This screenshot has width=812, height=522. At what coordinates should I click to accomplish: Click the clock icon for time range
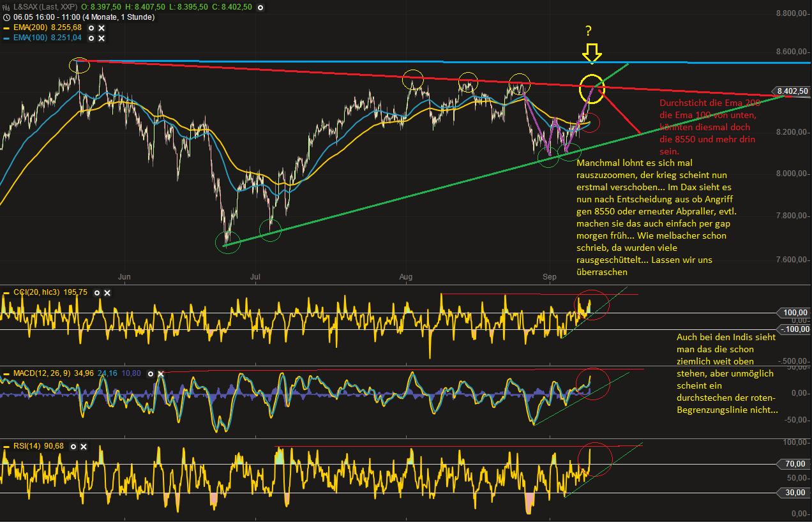6,17
